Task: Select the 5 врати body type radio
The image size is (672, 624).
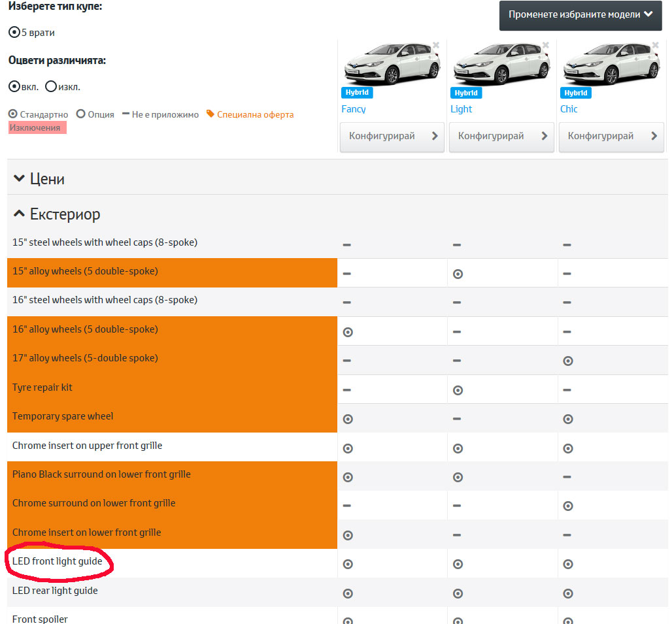Action: [14, 32]
